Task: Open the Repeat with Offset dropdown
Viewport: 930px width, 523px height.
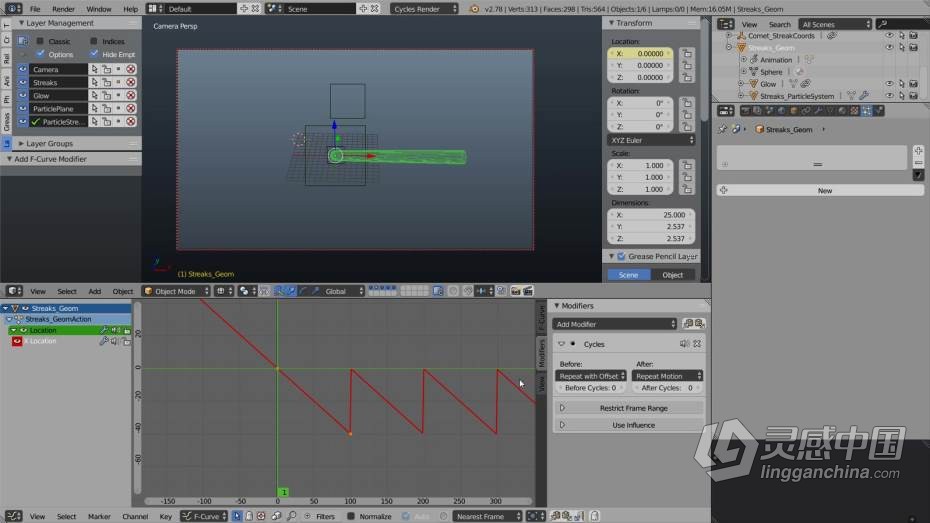Action: pos(591,376)
